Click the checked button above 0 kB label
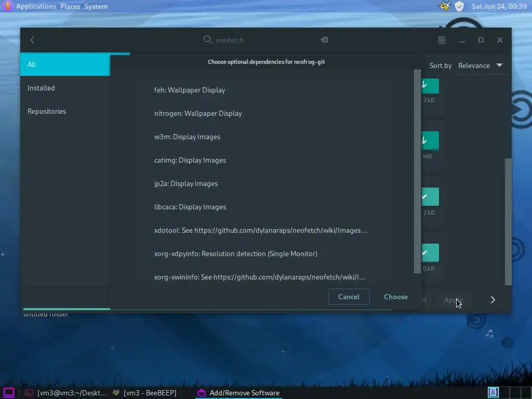Screen dimensions: 532x399 (x=430, y=253)
